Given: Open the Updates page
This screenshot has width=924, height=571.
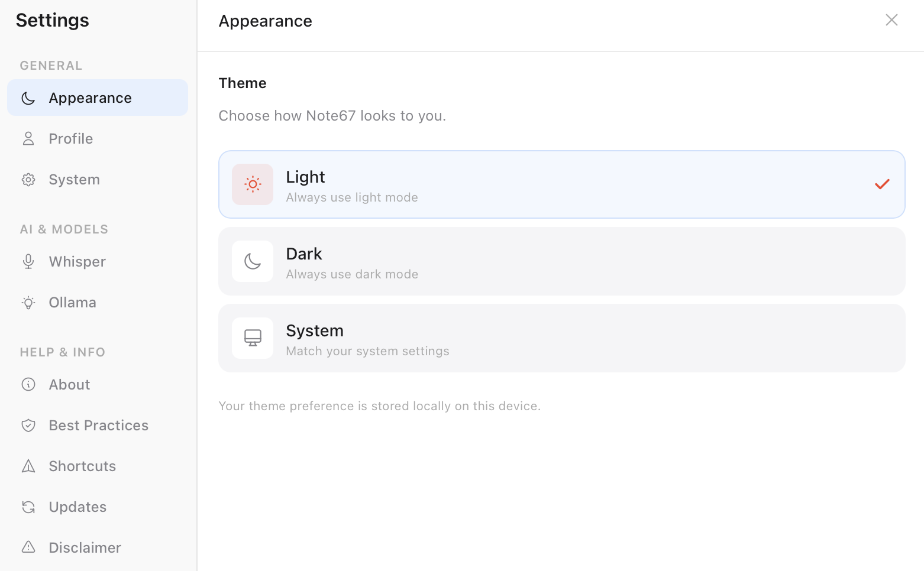Looking at the screenshot, I should coord(77,507).
